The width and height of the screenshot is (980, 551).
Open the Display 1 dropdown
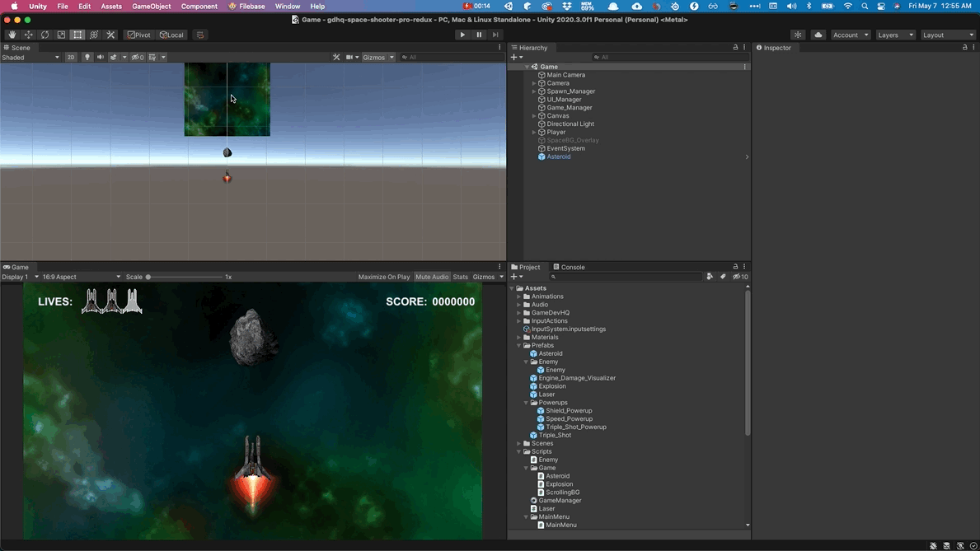coord(20,277)
